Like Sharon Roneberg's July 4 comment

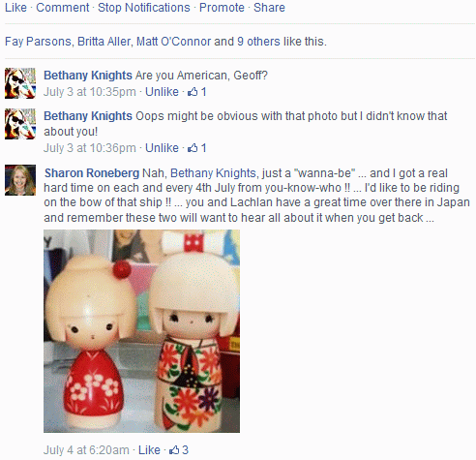click(x=149, y=449)
